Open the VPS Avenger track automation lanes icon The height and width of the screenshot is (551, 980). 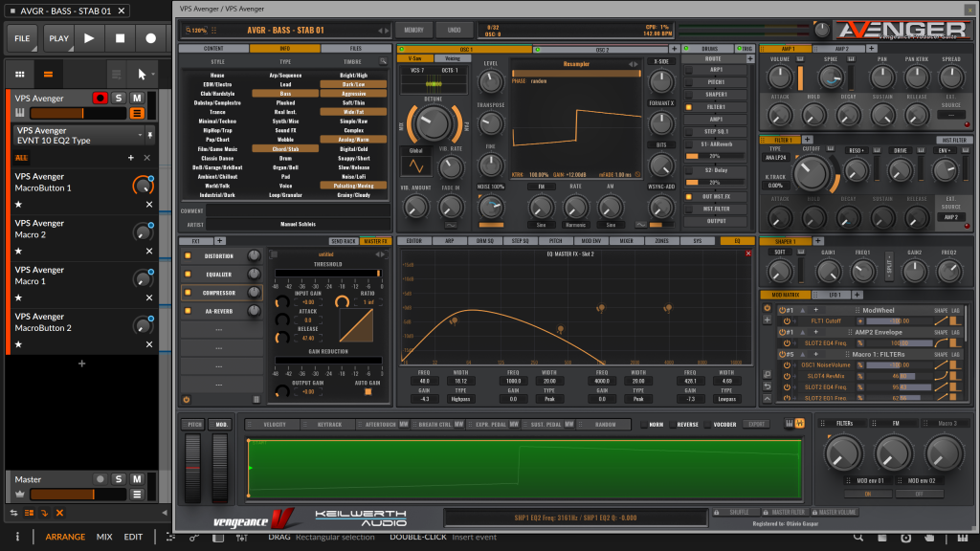coord(137,113)
